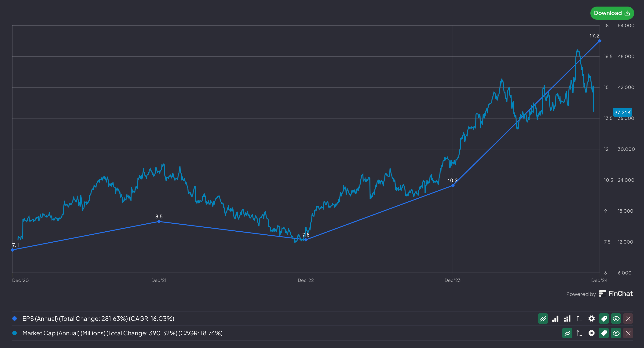The image size is (644, 348).
Task: Switch EPS series to stacked bar chart
Action: tap(567, 318)
